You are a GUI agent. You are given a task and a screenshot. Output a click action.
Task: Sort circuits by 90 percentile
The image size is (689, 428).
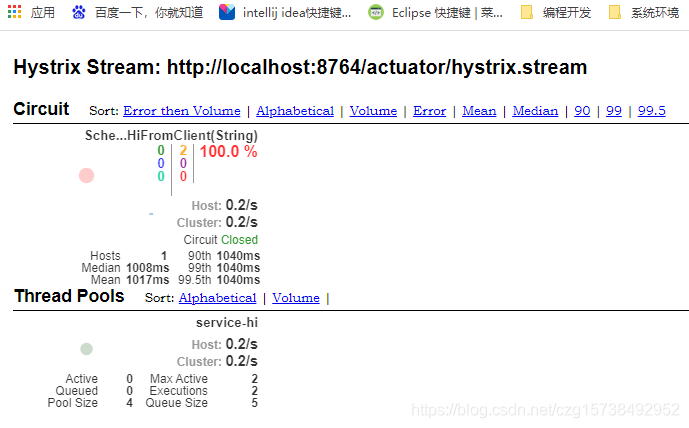coord(582,111)
